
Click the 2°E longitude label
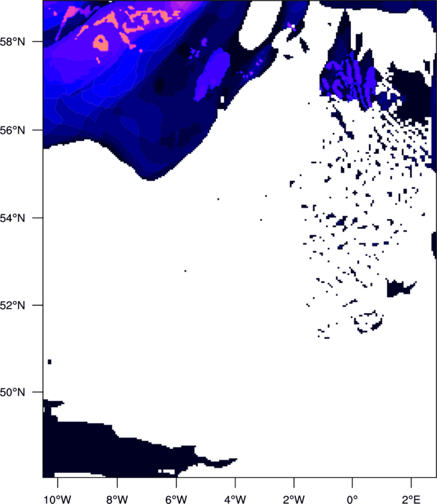pos(411,499)
